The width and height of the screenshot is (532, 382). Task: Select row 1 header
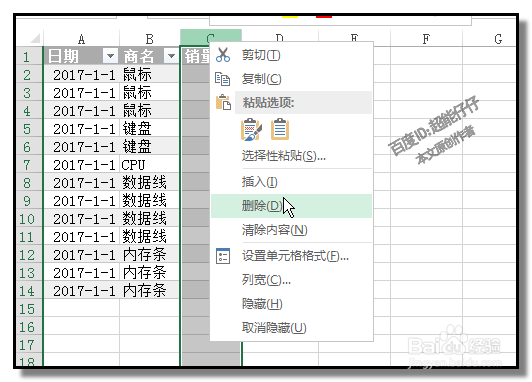(x=29, y=56)
